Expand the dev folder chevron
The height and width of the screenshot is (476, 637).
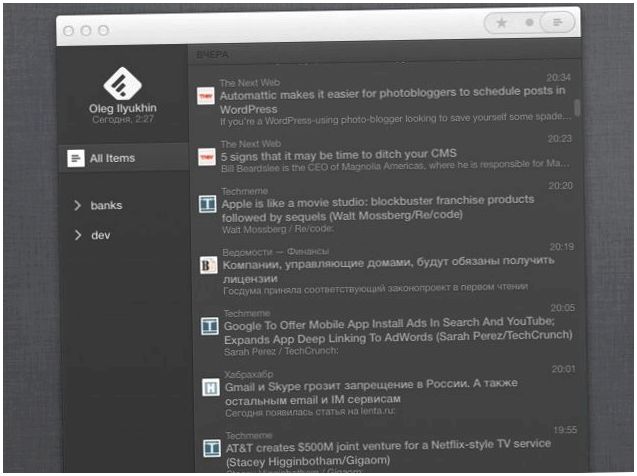(78, 235)
